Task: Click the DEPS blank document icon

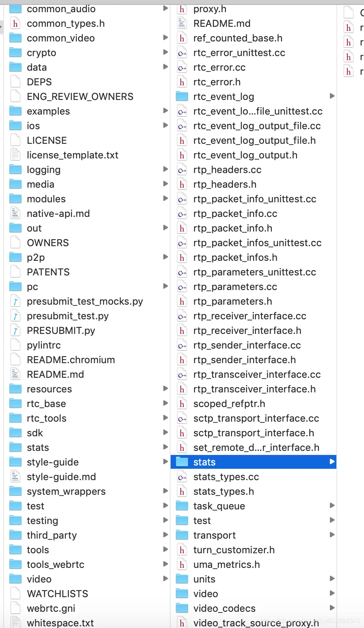Action: pyautogui.click(x=15, y=82)
